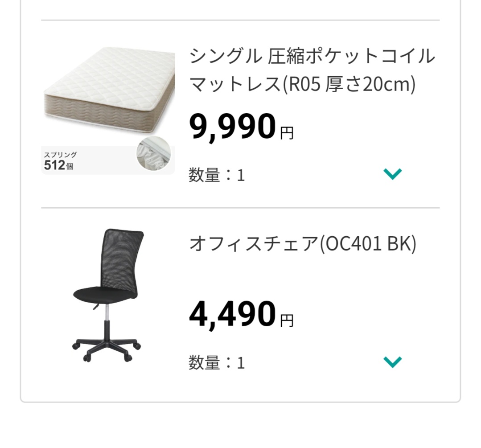The width and height of the screenshot is (481, 448).
Task: Open マットレス(R05 厚さ20cm) title line
Action: pyautogui.click(x=303, y=84)
